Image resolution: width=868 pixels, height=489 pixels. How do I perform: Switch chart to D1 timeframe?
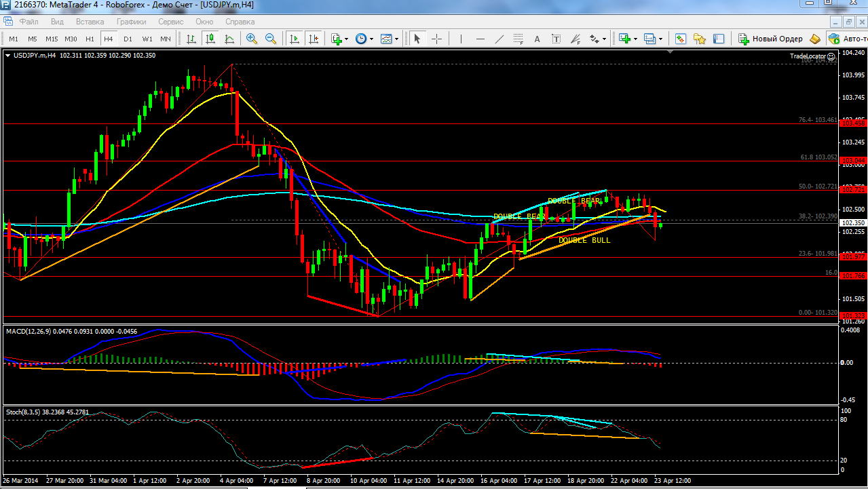tap(128, 39)
